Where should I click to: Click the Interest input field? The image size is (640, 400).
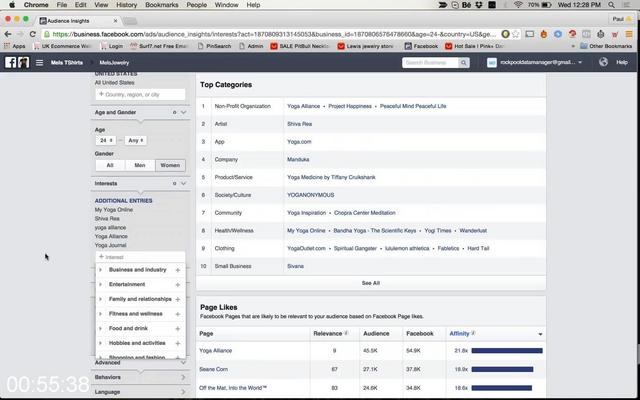pyautogui.click(x=140, y=257)
